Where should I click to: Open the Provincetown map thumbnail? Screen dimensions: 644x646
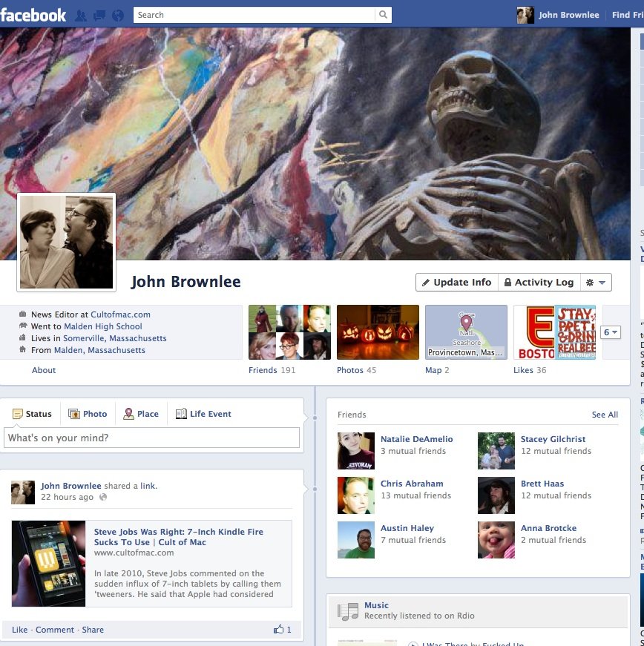pyautogui.click(x=466, y=332)
